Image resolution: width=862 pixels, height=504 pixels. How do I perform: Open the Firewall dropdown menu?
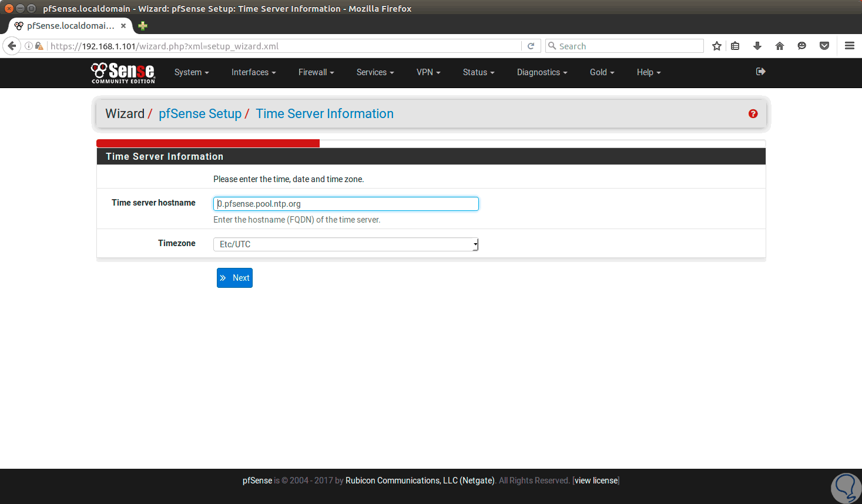(316, 72)
